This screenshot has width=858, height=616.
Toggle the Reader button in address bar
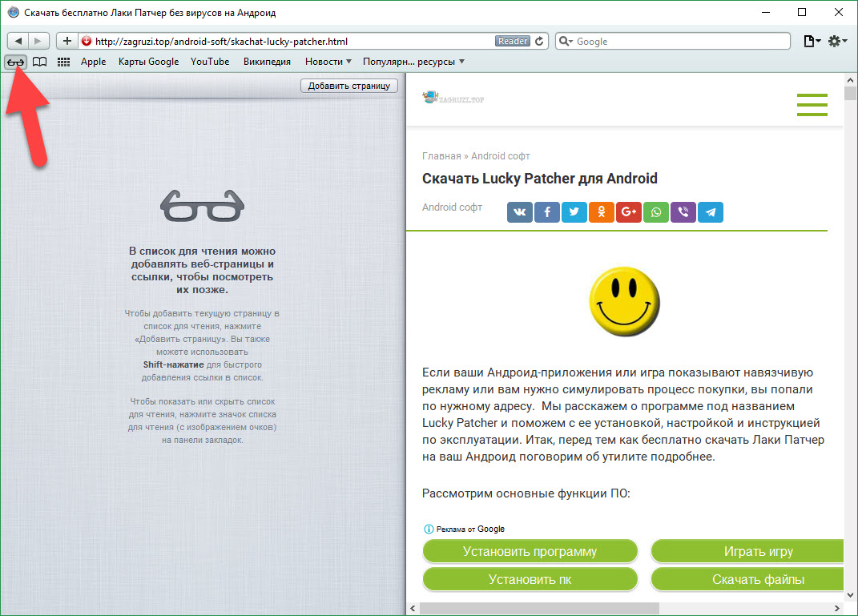(512, 41)
